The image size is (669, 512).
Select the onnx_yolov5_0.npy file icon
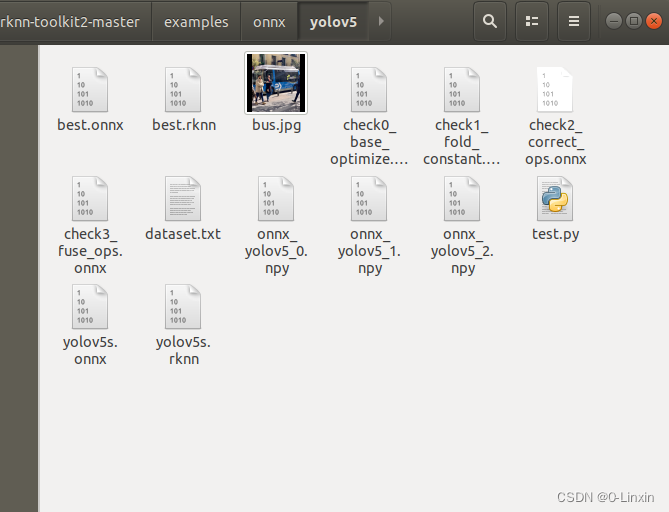276,198
